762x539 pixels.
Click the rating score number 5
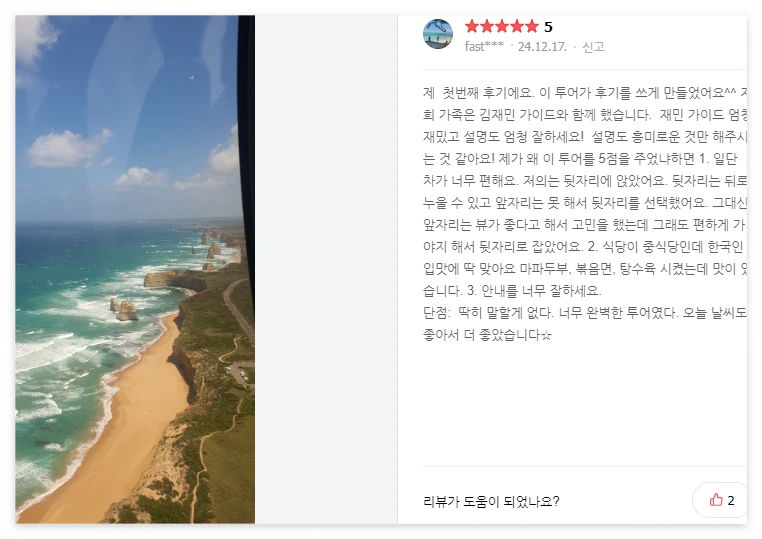548,27
